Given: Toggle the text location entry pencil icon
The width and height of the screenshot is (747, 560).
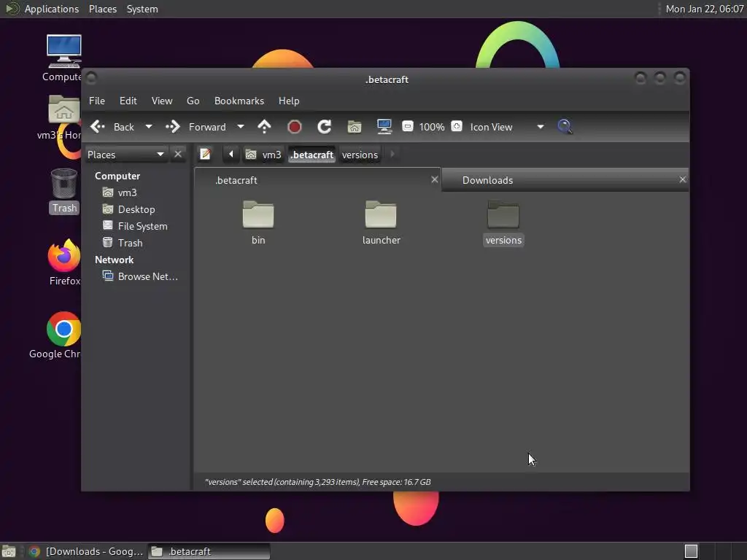Looking at the screenshot, I should point(205,155).
